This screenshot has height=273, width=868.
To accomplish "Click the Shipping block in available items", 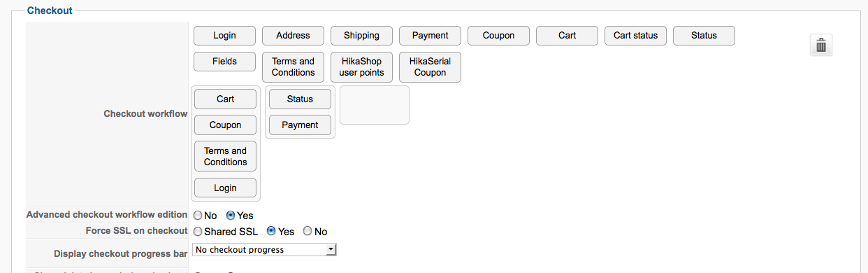I will click(361, 36).
